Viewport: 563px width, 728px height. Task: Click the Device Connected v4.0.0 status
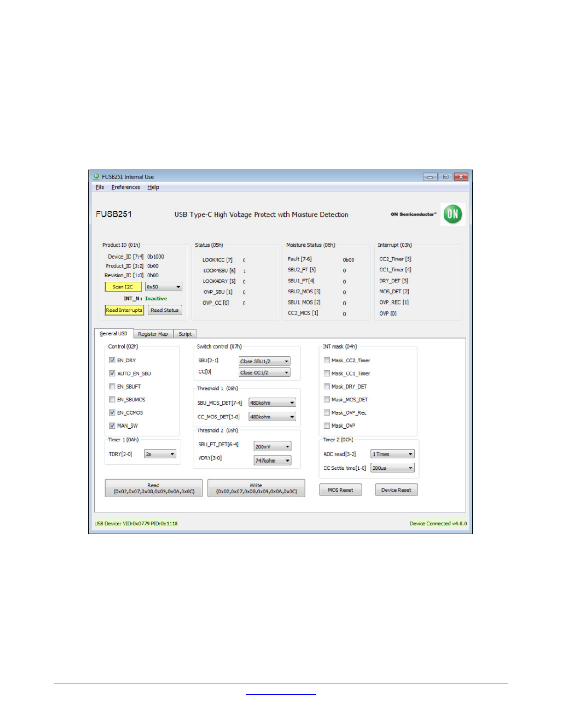coord(438,524)
